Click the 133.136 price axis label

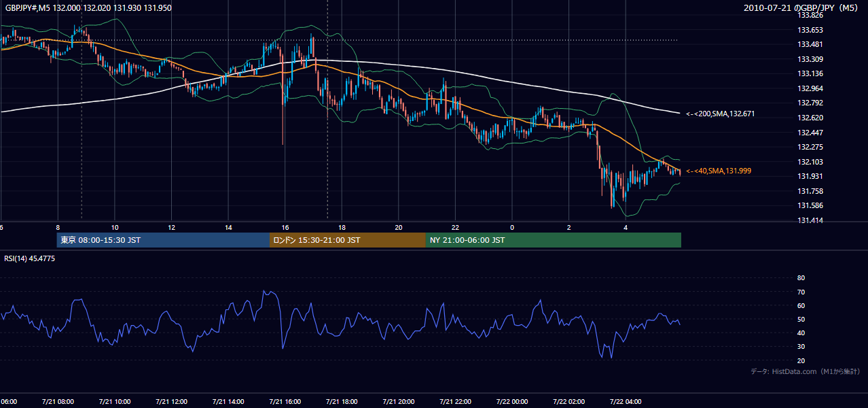(x=810, y=73)
